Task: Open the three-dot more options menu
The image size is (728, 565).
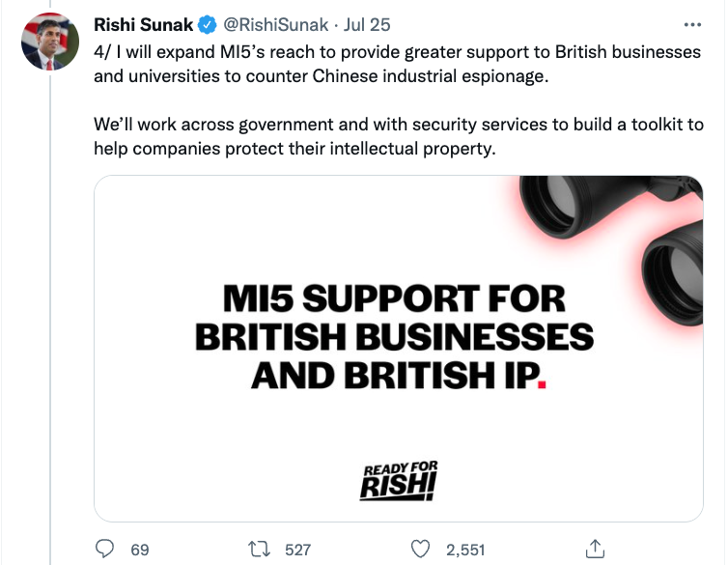Action: 692,25
